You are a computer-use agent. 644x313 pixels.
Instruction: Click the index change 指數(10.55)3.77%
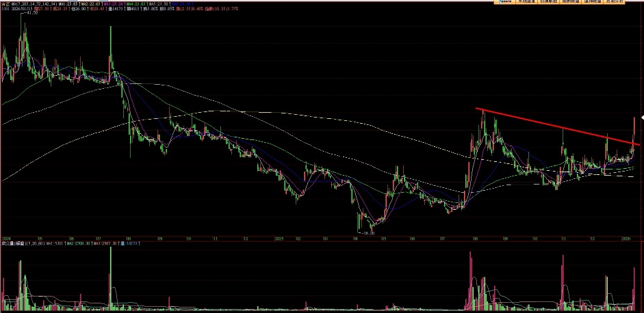(221, 9)
